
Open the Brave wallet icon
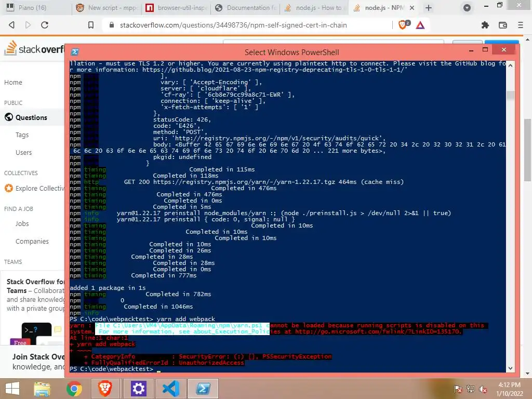point(503,25)
